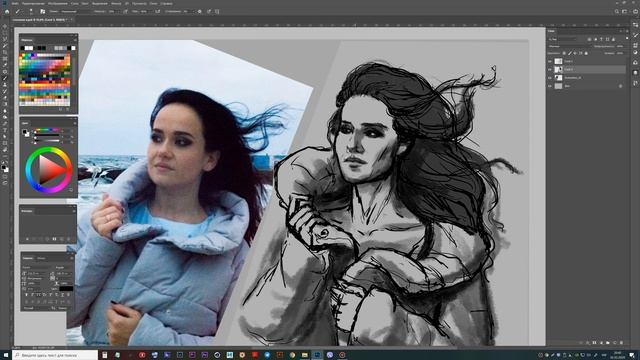This screenshot has height=360, width=640.
Task: Open the Windows Start menu
Action: click(5, 355)
